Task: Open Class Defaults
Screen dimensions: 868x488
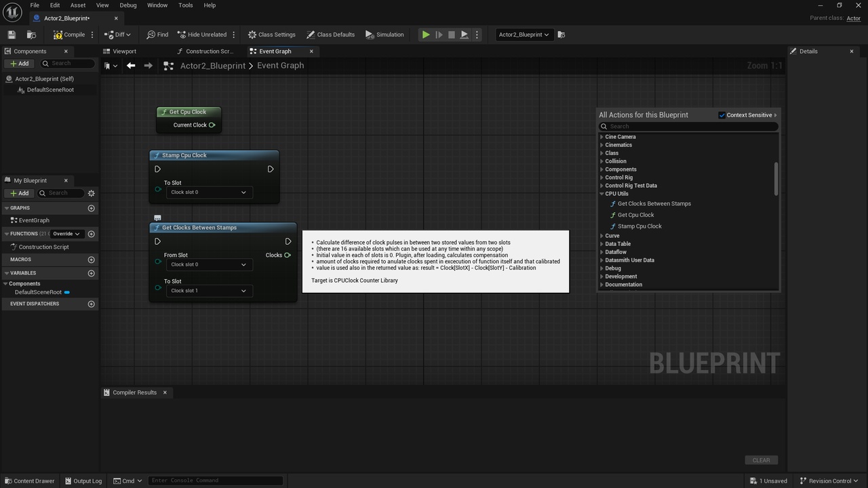Action: click(x=331, y=35)
